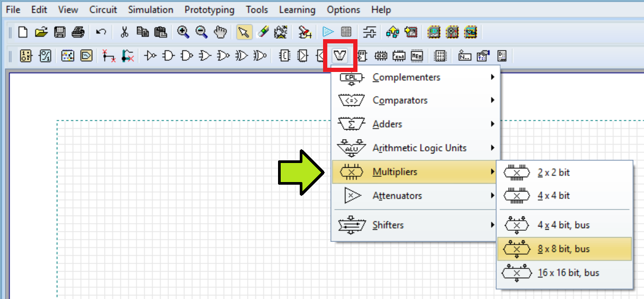644x299 pixels.
Task: Open the Learning menu
Action: coord(297,10)
